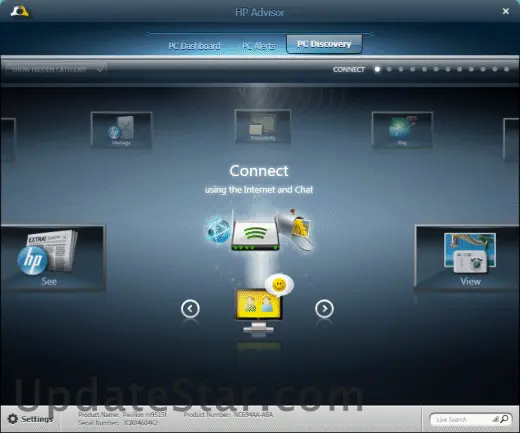This screenshot has width=520, height=433.
Task: Click the Connect heading text
Action: pyautogui.click(x=259, y=171)
